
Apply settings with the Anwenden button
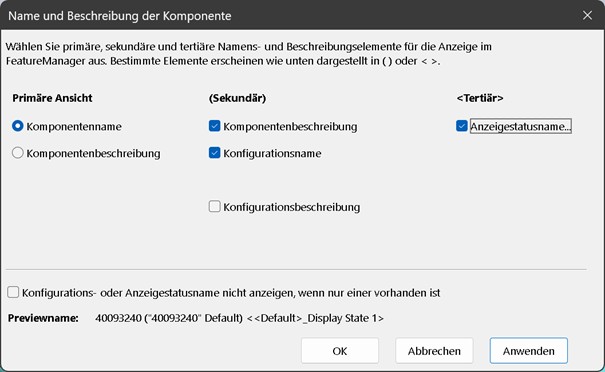[x=529, y=351]
